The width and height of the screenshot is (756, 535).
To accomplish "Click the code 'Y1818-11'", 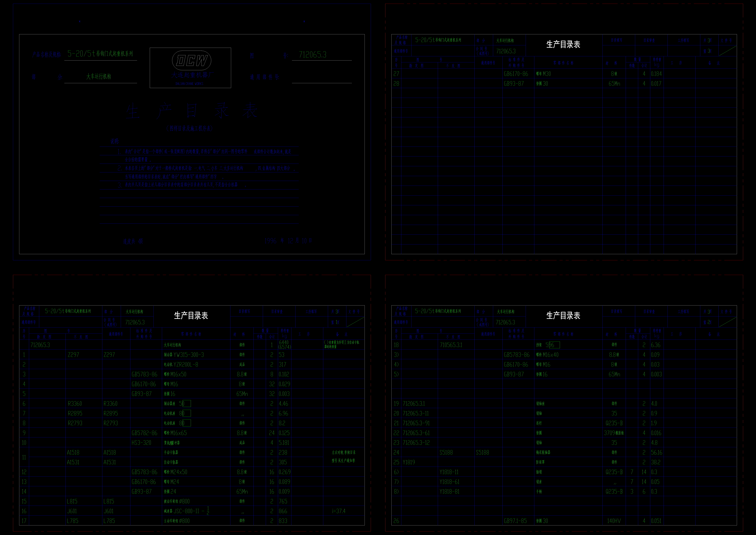I will [449, 472].
